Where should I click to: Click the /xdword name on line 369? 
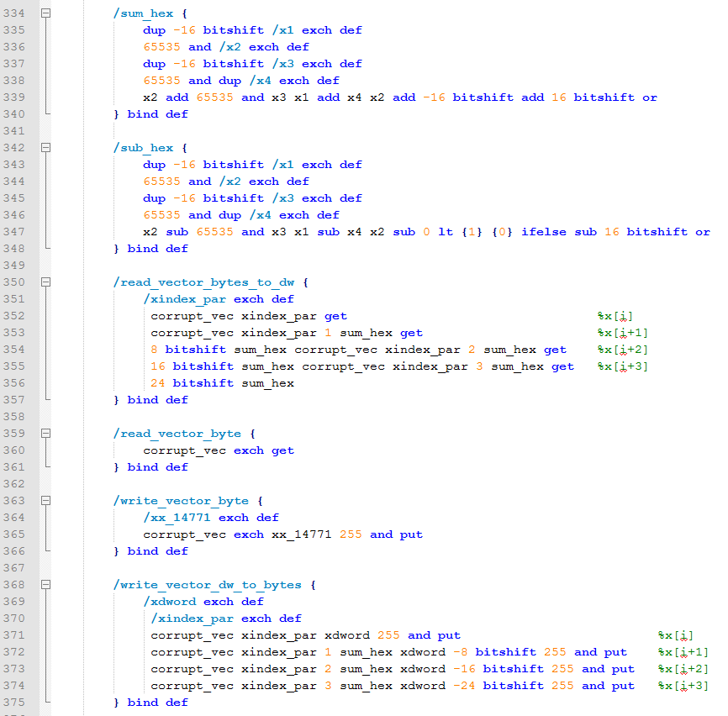(170, 602)
